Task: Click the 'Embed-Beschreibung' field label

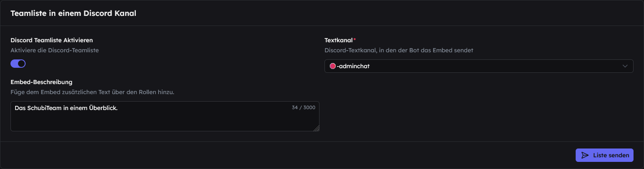Action: pos(42,82)
